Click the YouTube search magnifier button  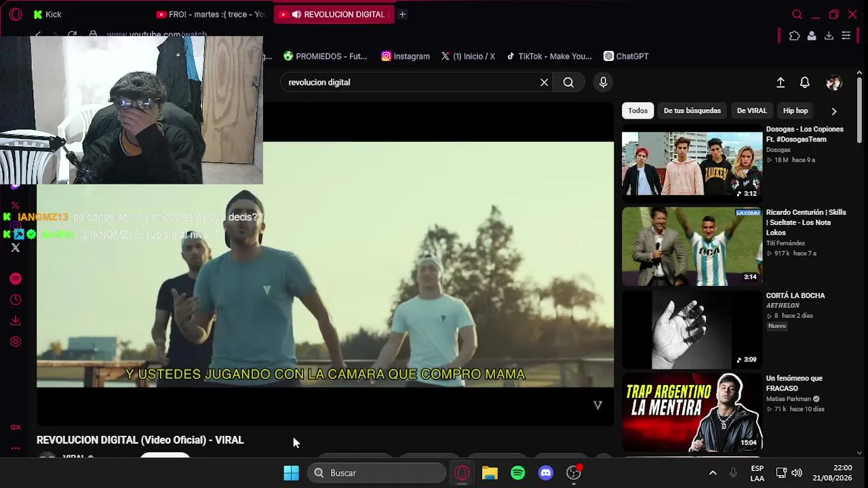pos(568,82)
